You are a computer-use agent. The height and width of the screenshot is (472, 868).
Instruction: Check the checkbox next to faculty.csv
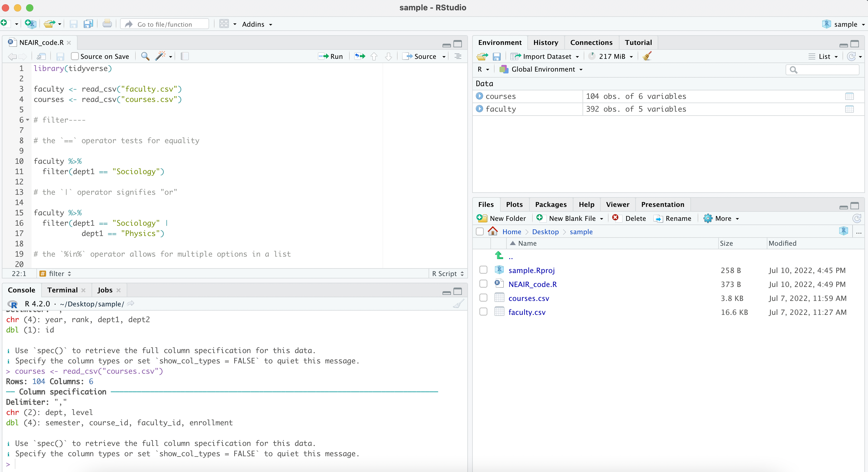click(x=483, y=311)
